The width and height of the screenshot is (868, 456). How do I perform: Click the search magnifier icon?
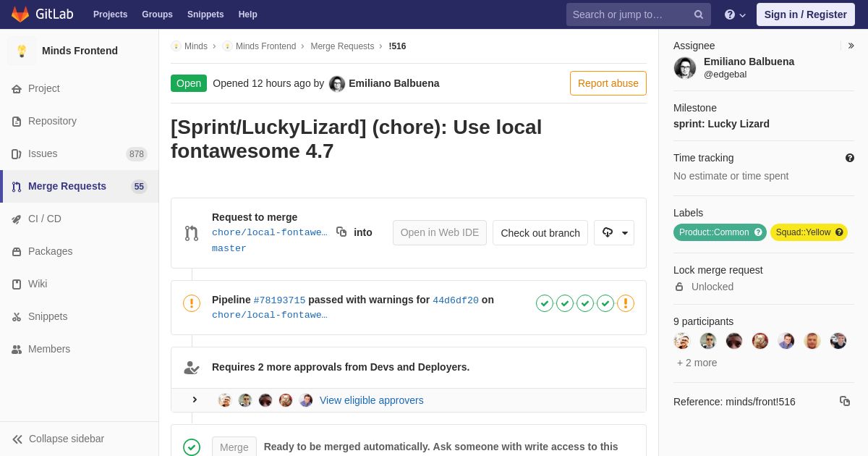tap(698, 14)
